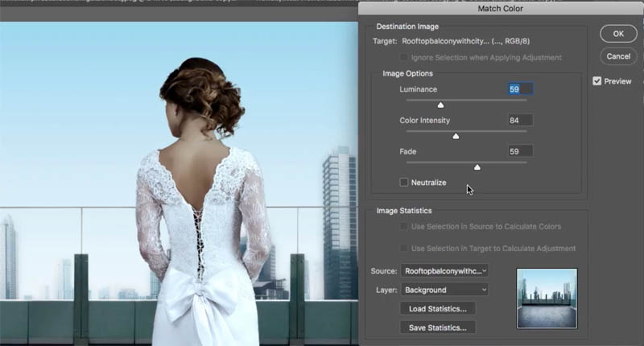Click the source image preview thumbnail
The height and width of the screenshot is (346, 644).
[x=547, y=299]
